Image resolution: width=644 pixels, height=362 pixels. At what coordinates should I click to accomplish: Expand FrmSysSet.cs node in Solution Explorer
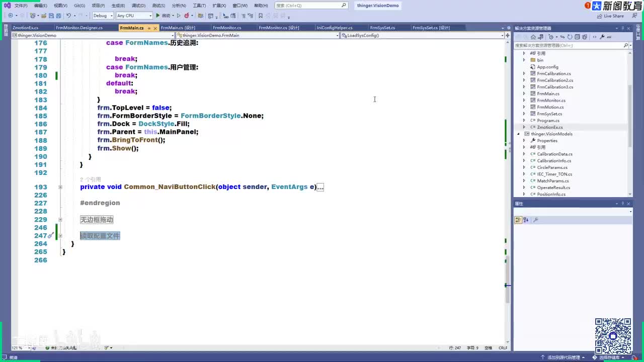tap(524, 114)
